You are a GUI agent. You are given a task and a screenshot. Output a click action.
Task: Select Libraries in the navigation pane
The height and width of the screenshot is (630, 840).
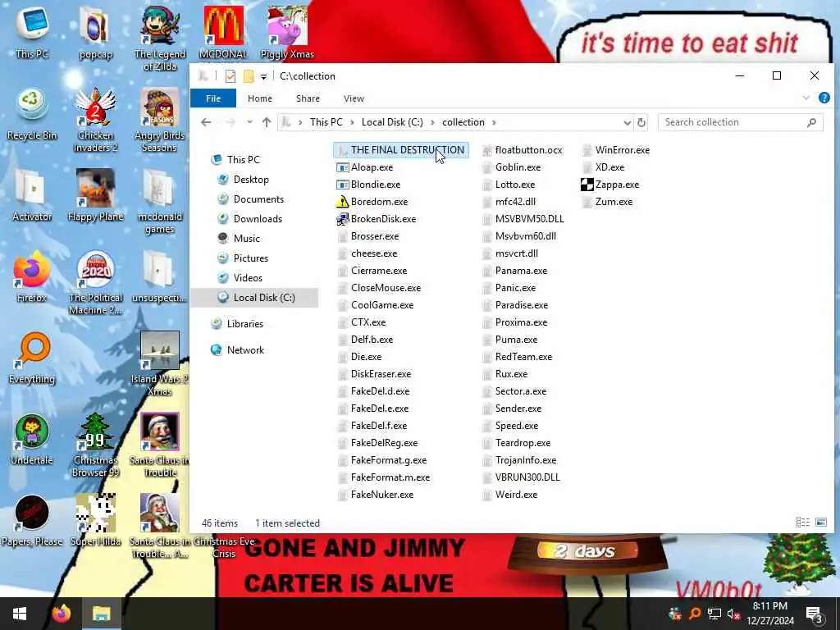[244, 323]
